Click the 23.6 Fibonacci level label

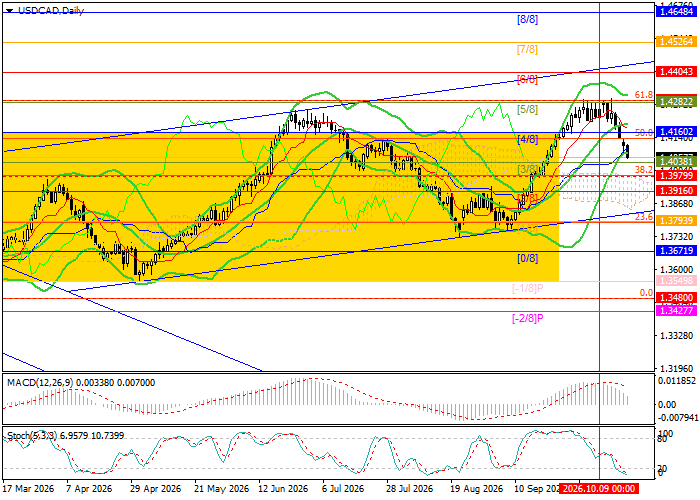pos(643,217)
